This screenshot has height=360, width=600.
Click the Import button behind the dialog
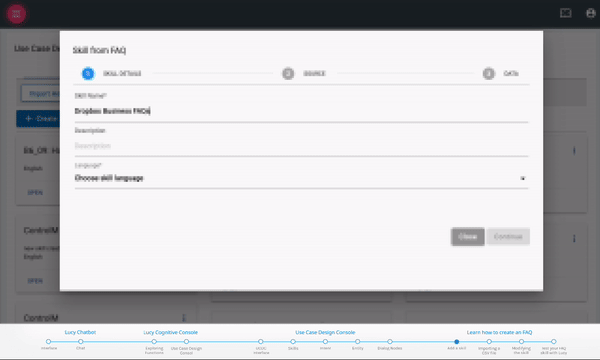41,94
